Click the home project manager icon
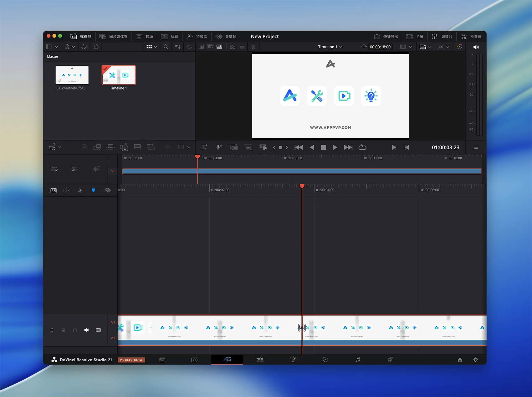532x397 pixels. 460,360
